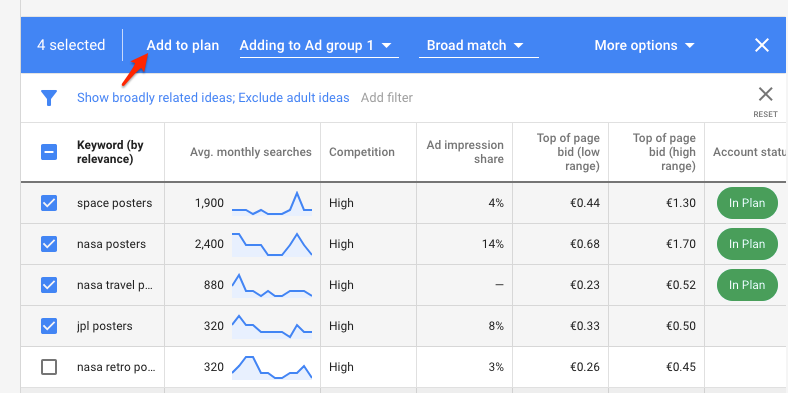Screen dimensions: 788x393
Task: Sort by Avg. monthly searches column
Action: point(250,152)
